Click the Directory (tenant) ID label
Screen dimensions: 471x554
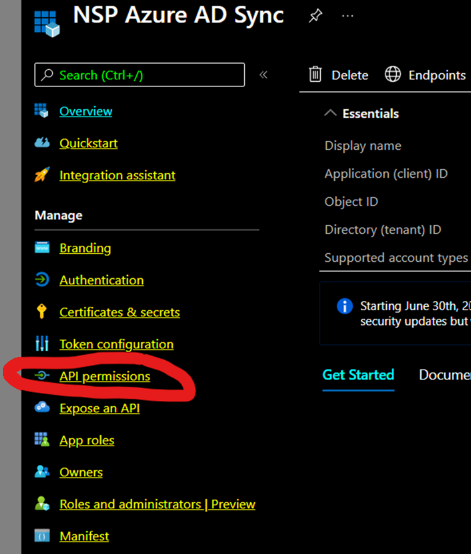pos(383,230)
